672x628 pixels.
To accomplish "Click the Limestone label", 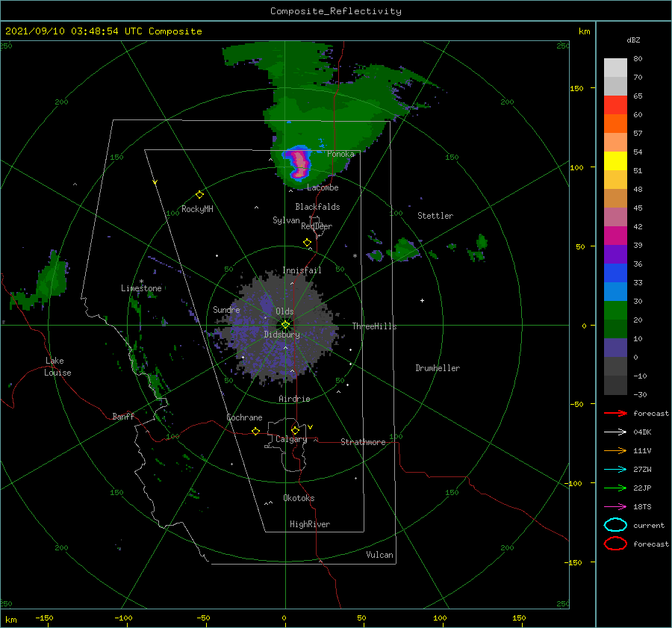I will 141,288.
